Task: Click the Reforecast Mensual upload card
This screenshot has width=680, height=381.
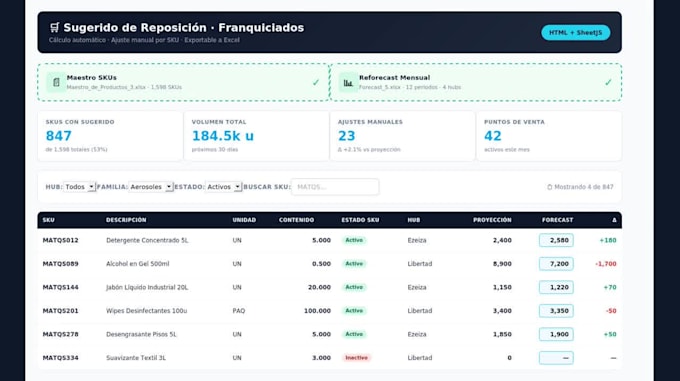Action: tap(476, 82)
